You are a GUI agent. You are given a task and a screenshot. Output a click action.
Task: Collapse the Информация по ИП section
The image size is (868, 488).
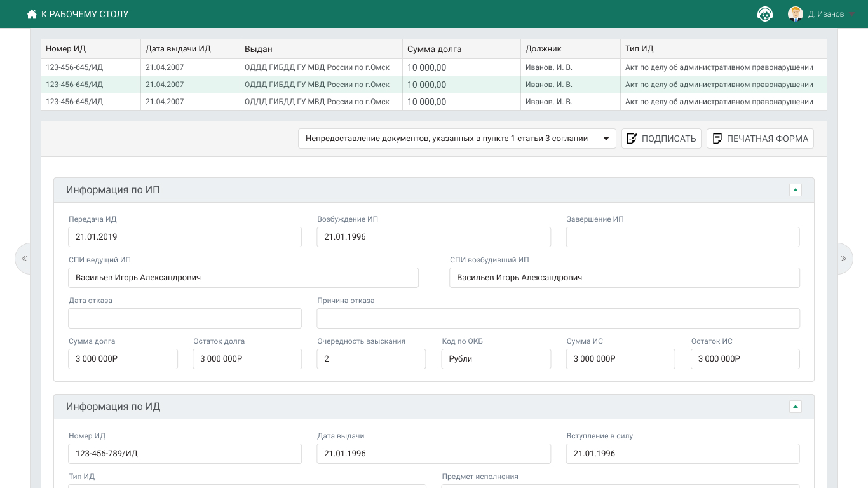[x=795, y=190]
